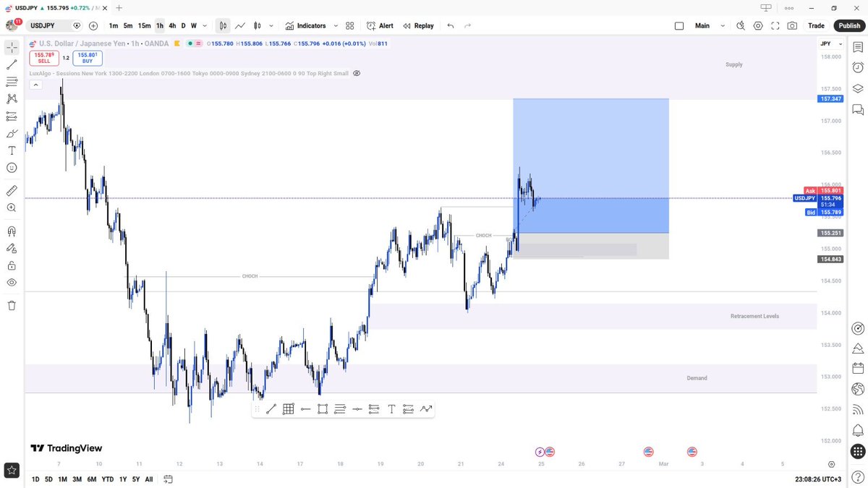
Task: Add a symbol to compare with the plus icon
Action: 93,25
